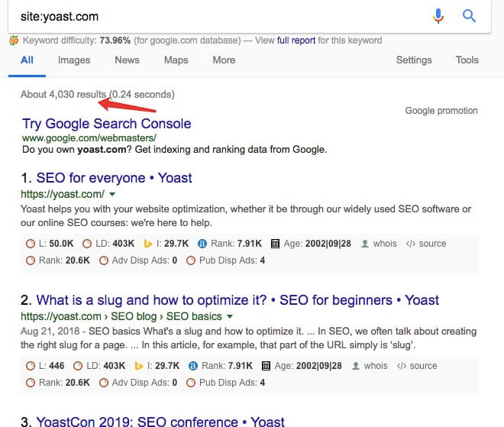Viewport: 504px width, 427px height.
Task: Expand the dropdown arrow after SEO basics breadcrumb
Action: 230,316
